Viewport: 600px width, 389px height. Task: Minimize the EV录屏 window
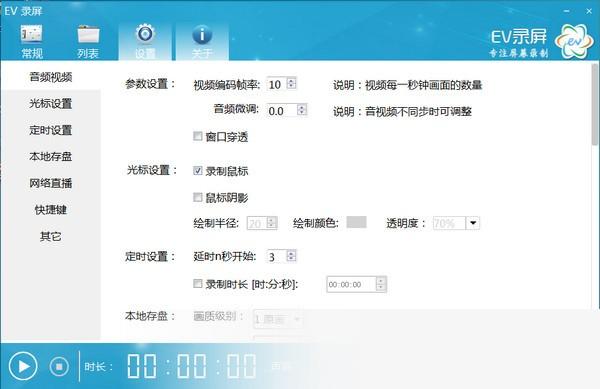pyautogui.click(x=567, y=11)
